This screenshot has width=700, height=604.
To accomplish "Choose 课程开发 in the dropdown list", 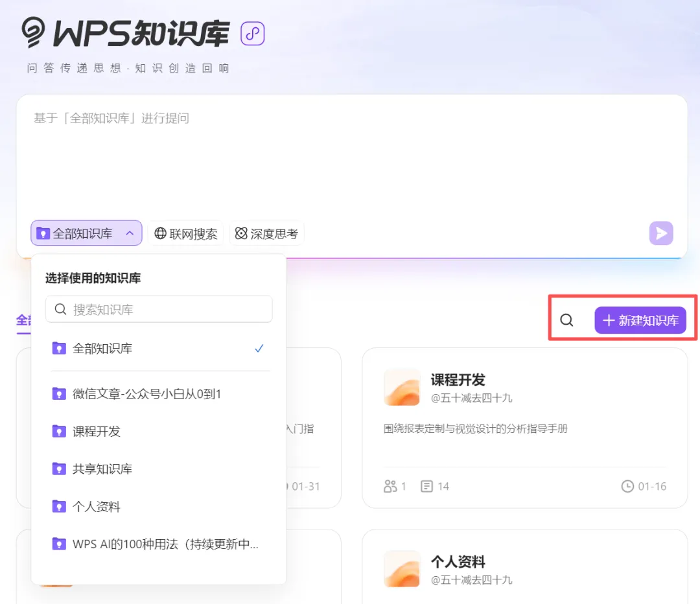I will (x=159, y=431).
